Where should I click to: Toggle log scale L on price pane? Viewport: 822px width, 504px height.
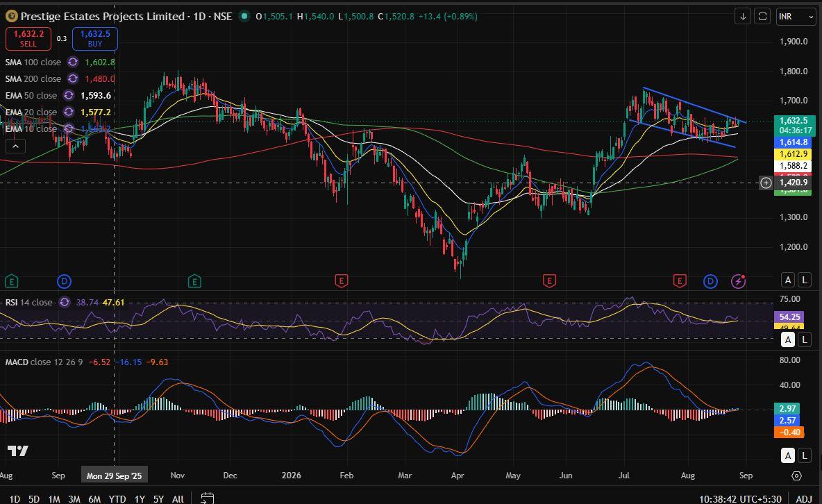pyautogui.click(x=805, y=280)
